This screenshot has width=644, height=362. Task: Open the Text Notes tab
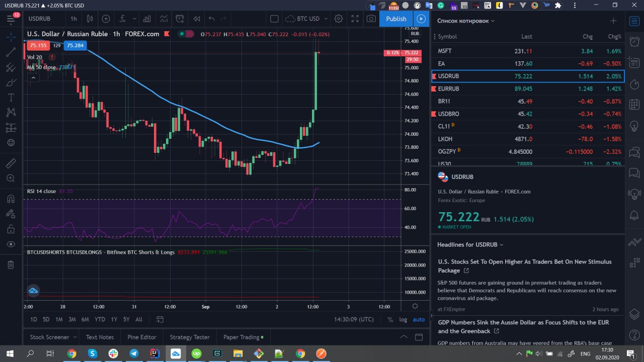(x=100, y=337)
